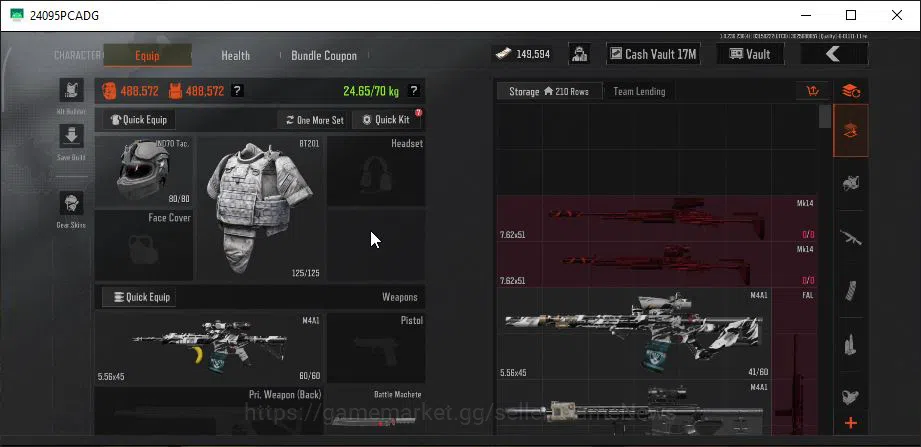Select the attachments filter icon
Viewport: 921px width, 447px height.
(851, 396)
